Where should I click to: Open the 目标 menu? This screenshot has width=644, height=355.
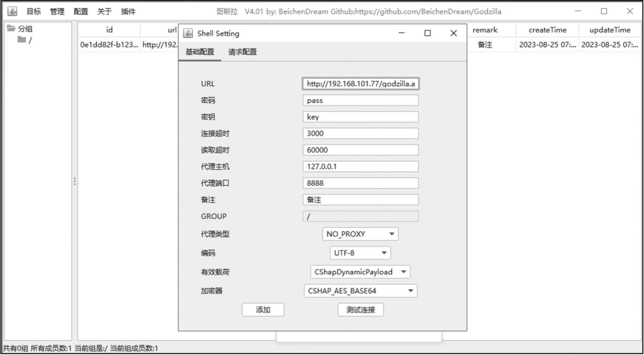34,11
